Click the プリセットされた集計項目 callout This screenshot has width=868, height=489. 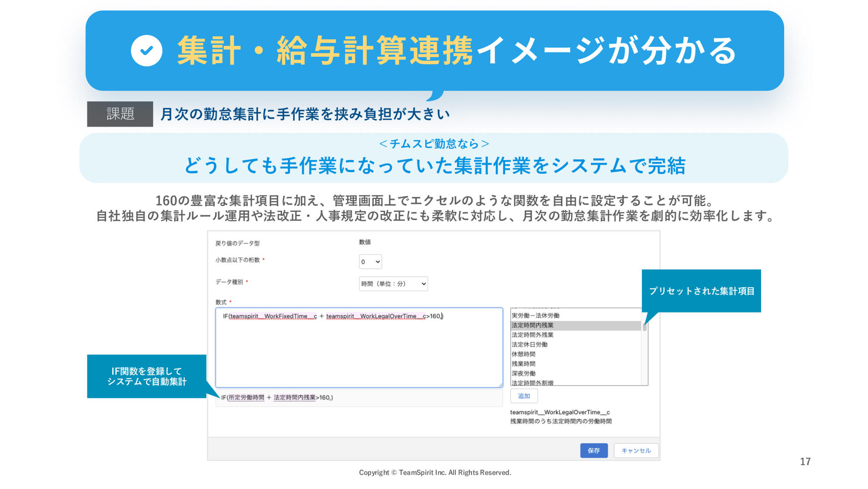[701, 291]
